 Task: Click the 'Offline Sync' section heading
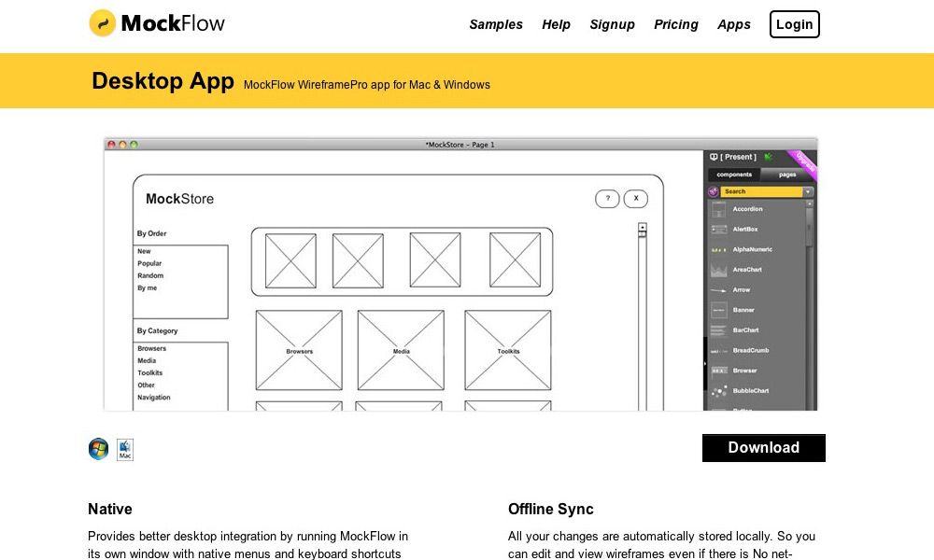(551, 510)
